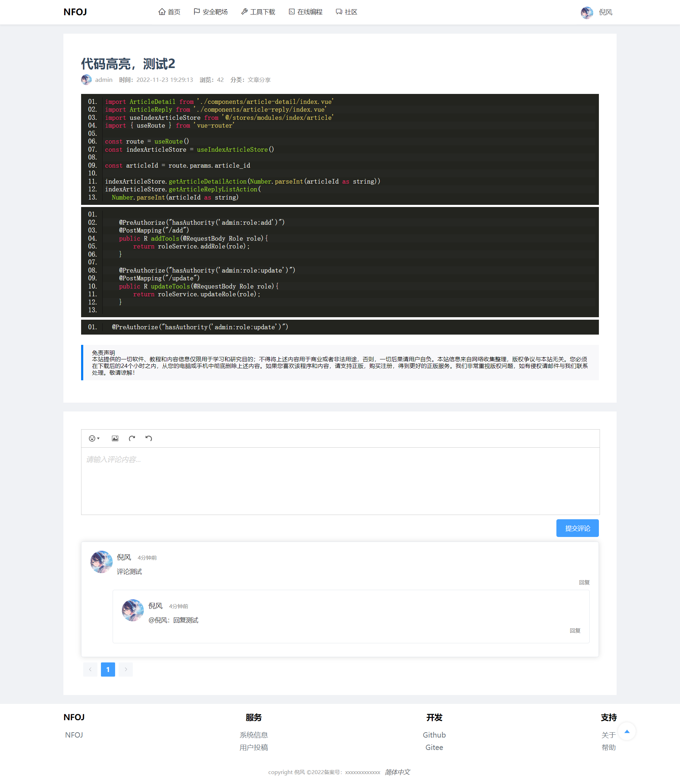
Task: Open the 工具下载 menu item
Action: [258, 12]
